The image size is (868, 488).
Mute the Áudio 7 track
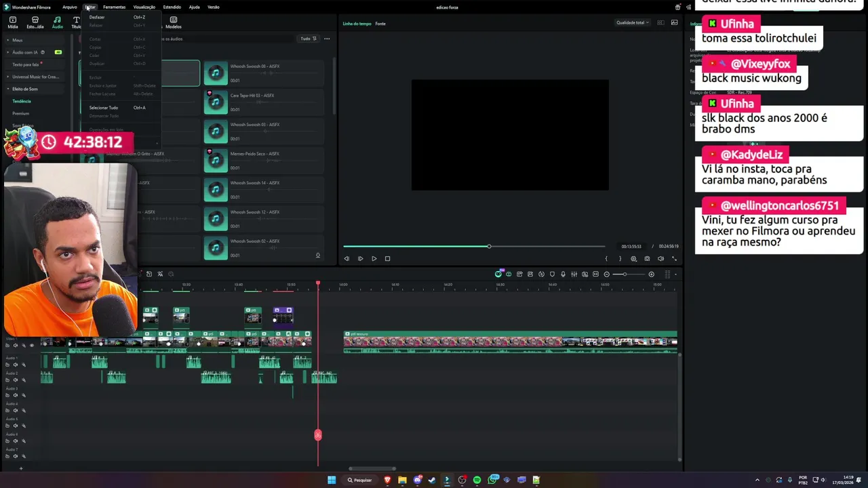coord(16,456)
